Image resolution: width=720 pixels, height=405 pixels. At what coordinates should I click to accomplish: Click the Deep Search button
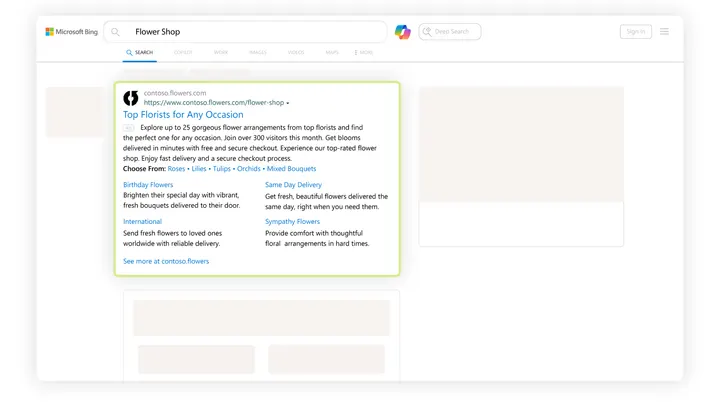tap(450, 32)
